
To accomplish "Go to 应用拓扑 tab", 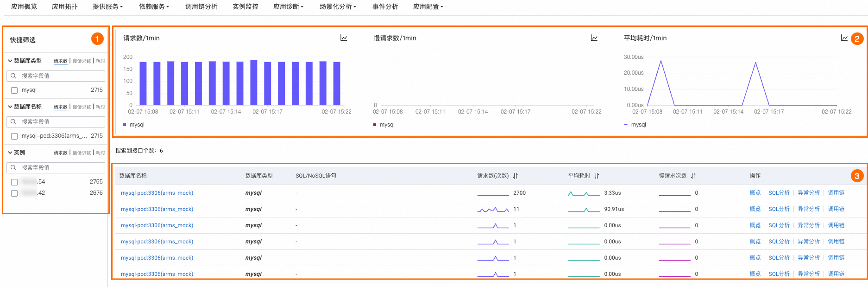I will (x=65, y=6).
